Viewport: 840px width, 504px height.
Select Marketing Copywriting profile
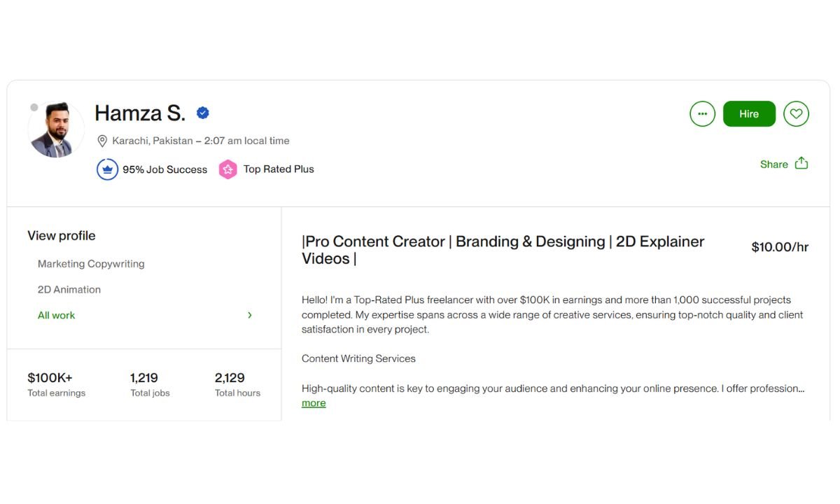pos(91,264)
